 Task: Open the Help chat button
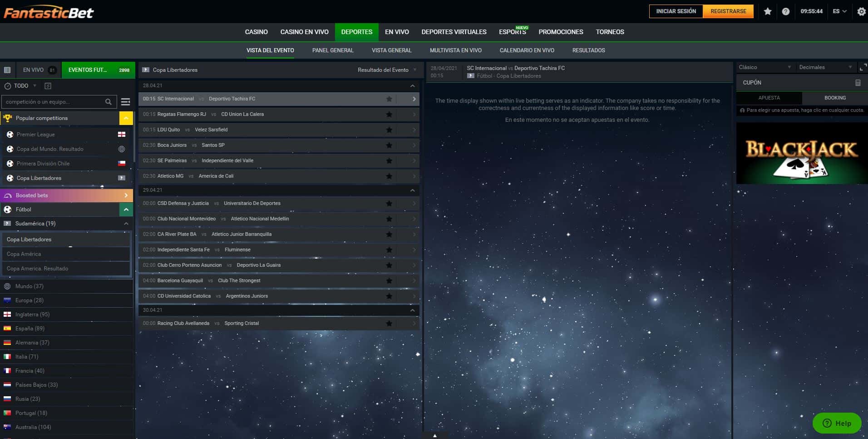[x=837, y=423]
